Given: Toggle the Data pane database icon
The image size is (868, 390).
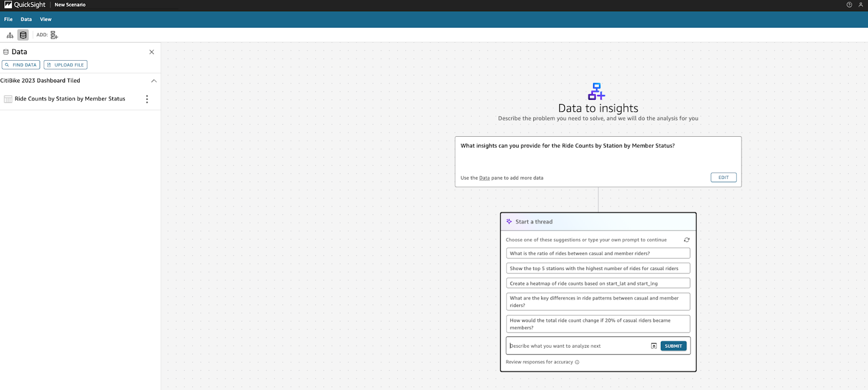Looking at the screenshot, I should pos(23,35).
